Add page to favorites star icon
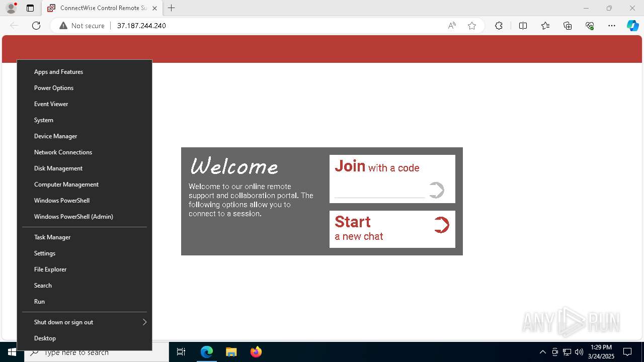This screenshot has width=644, height=362. [x=472, y=26]
